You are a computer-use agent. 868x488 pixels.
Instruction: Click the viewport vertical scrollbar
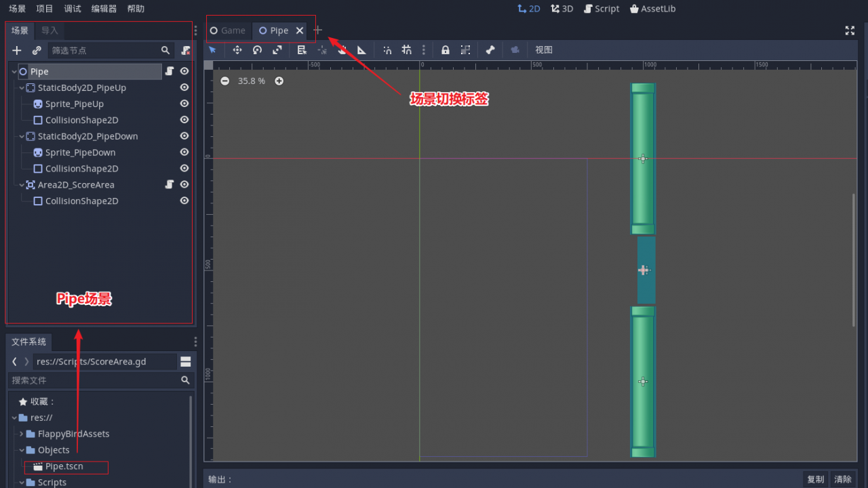pos(854,261)
